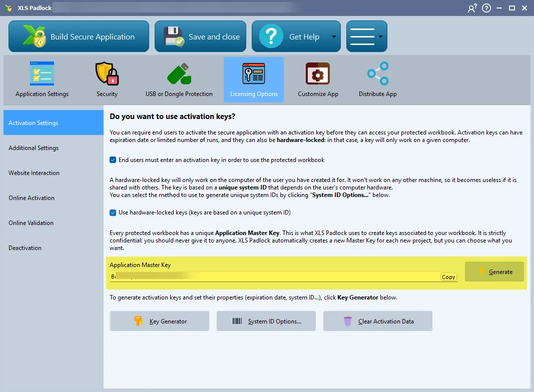Expand the Get Help dropdown arrow
Viewport: 534px width, 392px height.
(334, 37)
